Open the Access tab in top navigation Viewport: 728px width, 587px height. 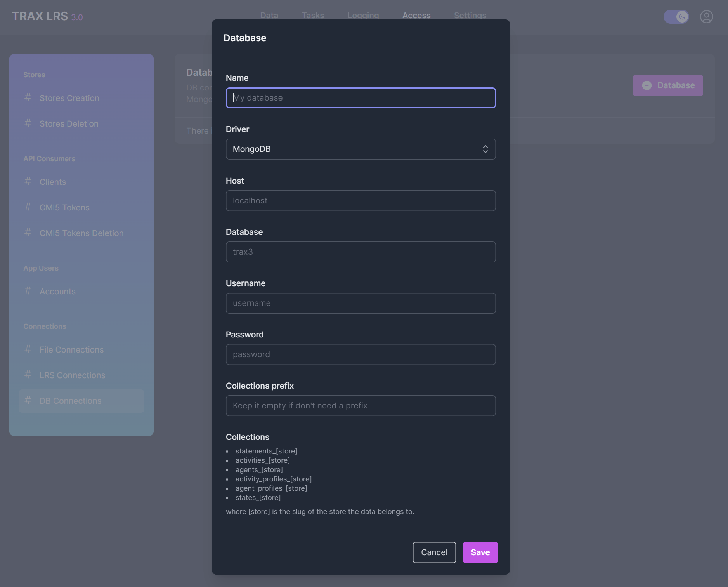point(416,16)
